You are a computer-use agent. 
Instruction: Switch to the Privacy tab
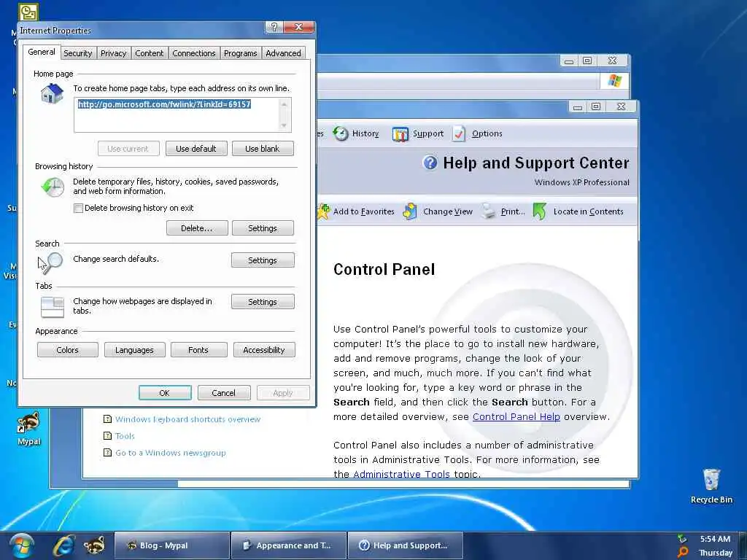113,53
